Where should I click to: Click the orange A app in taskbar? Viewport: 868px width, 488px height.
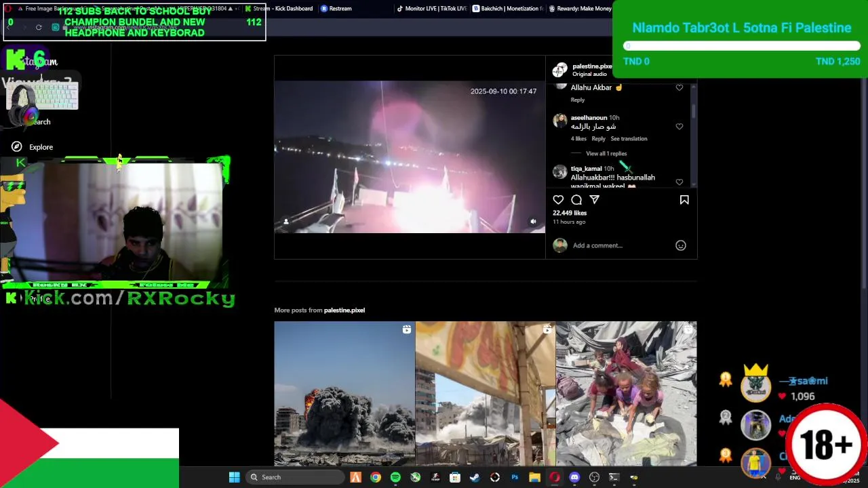(355, 477)
